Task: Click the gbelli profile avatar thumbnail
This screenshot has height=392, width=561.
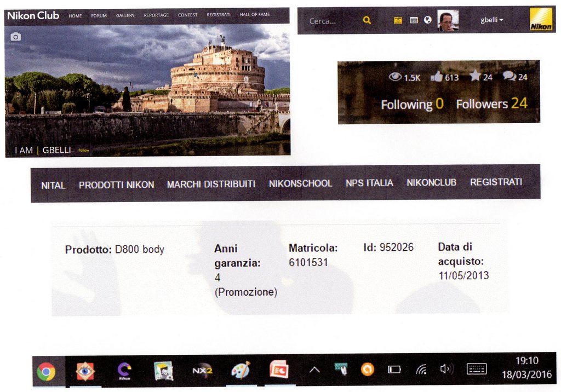Action: tap(448, 21)
